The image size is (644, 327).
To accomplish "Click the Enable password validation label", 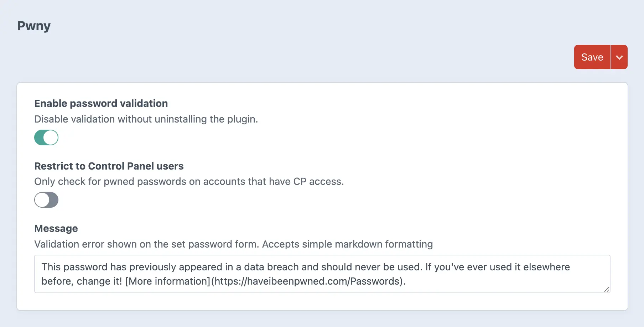I will pos(101,103).
